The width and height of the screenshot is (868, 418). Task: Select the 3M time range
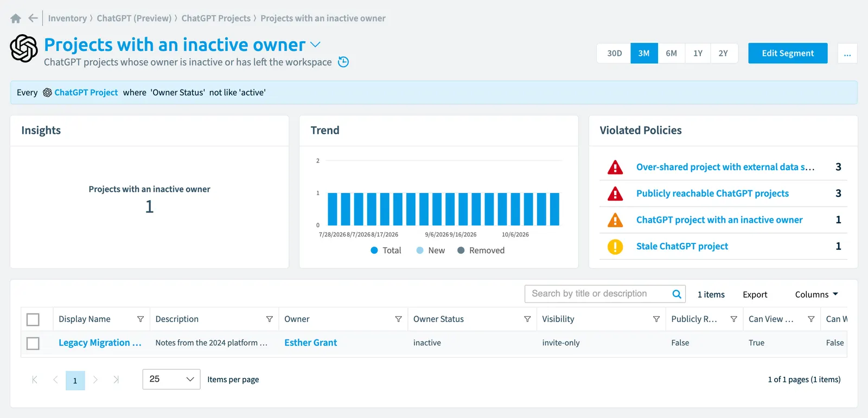644,54
